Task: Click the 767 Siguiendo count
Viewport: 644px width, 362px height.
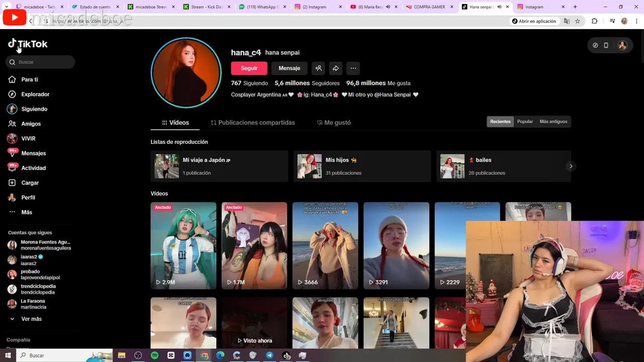Action: (249, 83)
